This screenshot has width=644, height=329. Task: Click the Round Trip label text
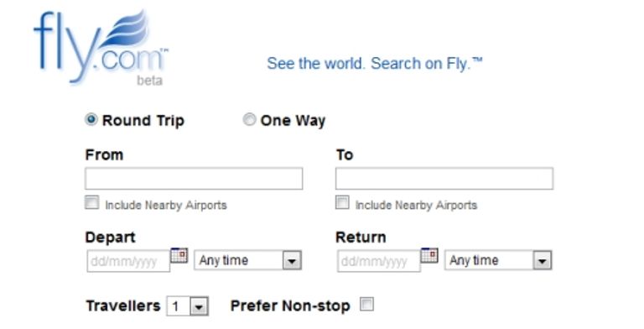[143, 121]
